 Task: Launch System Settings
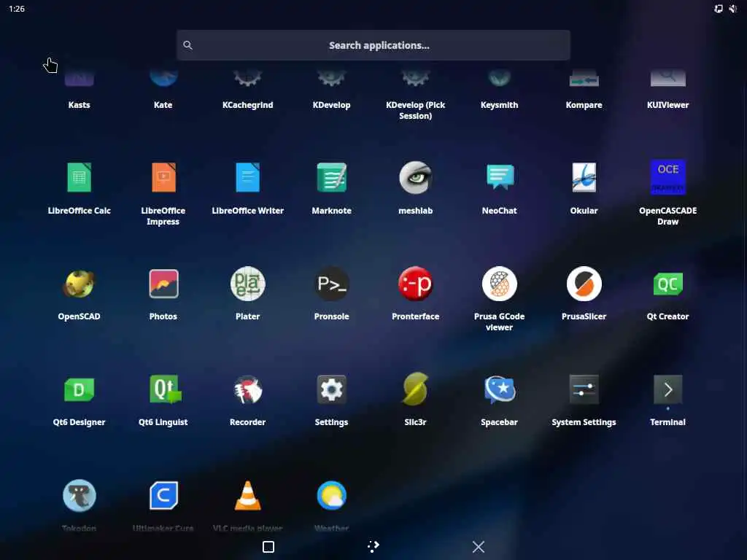[x=584, y=400]
